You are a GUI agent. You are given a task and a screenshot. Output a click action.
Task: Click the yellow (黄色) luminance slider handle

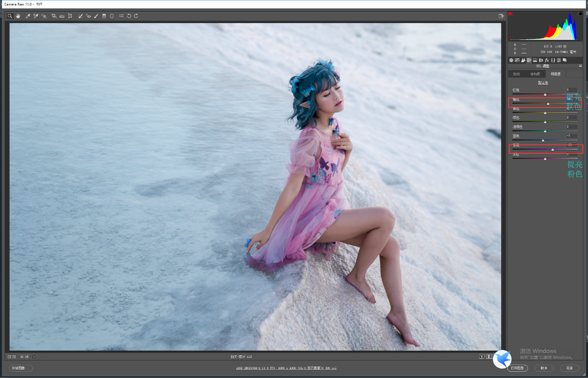click(545, 113)
